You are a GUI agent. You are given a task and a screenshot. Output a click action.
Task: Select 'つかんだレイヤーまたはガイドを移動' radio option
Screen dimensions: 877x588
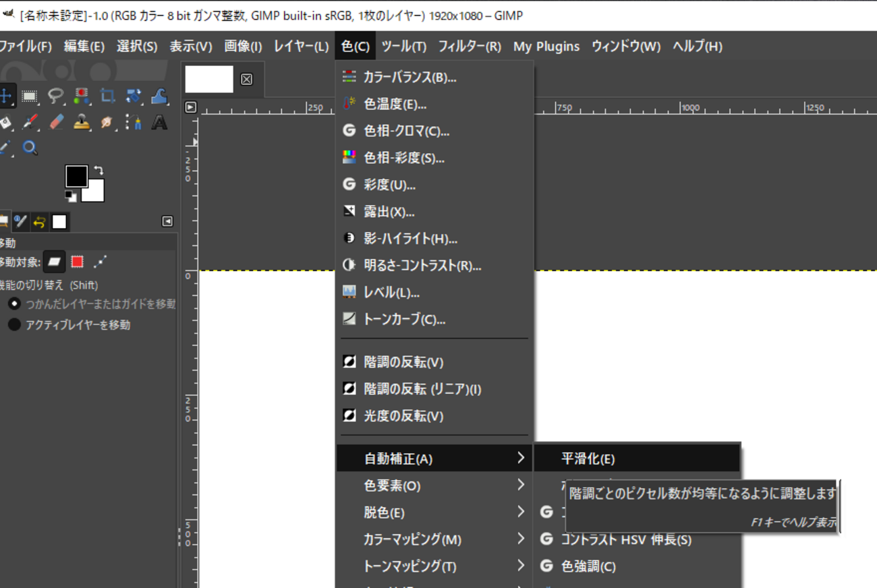pyautogui.click(x=14, y=304)
